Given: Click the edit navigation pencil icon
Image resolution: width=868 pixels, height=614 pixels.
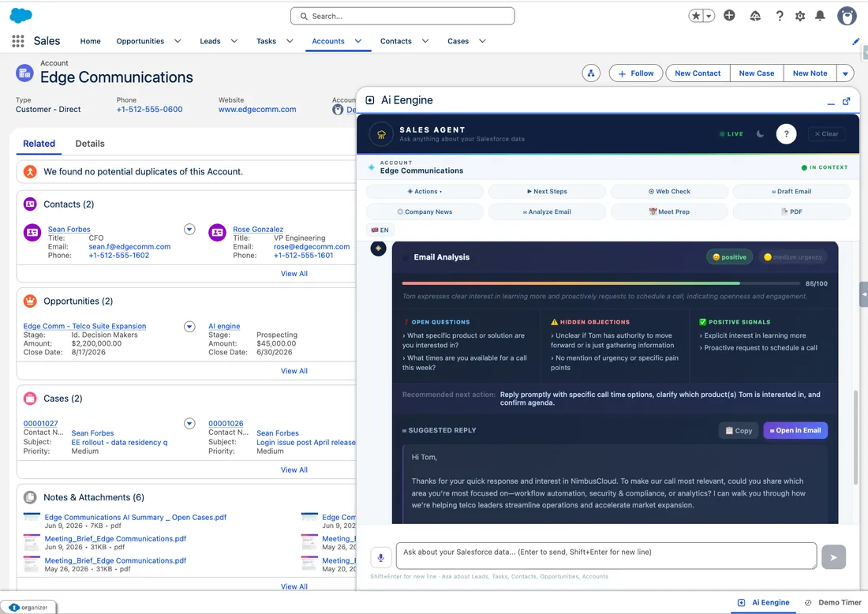Looking at the screenshot, I should [x=856, y=41].
